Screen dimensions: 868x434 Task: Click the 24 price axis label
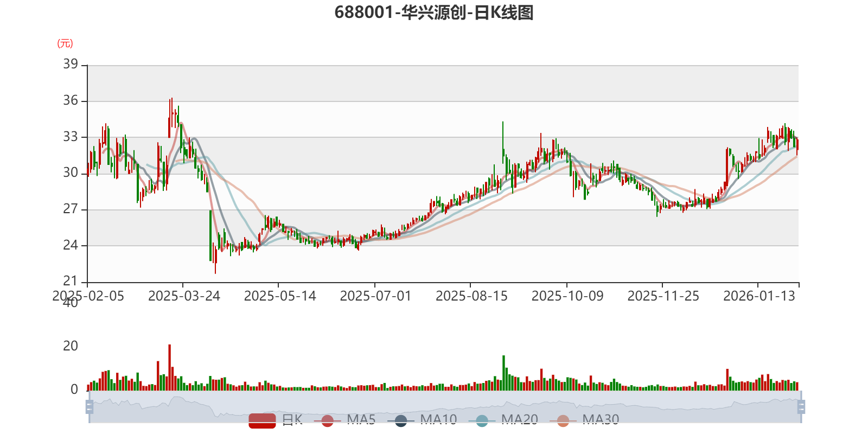[71, 245]
